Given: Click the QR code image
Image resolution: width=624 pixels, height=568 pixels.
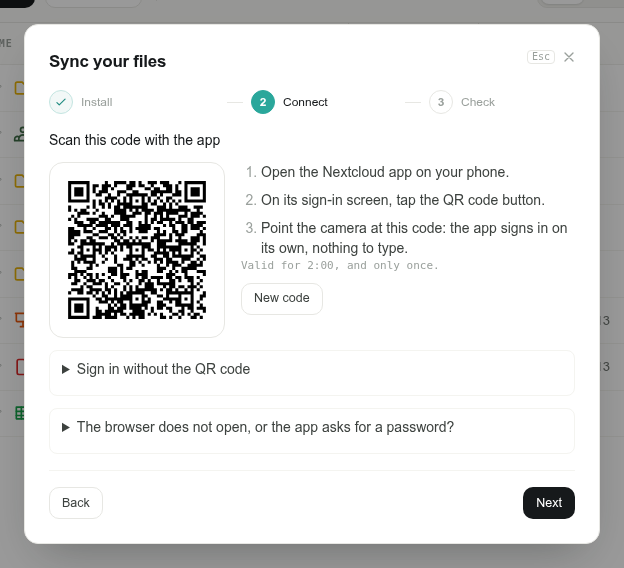Looking at the screenshot, I should click(x=137, y=250).
